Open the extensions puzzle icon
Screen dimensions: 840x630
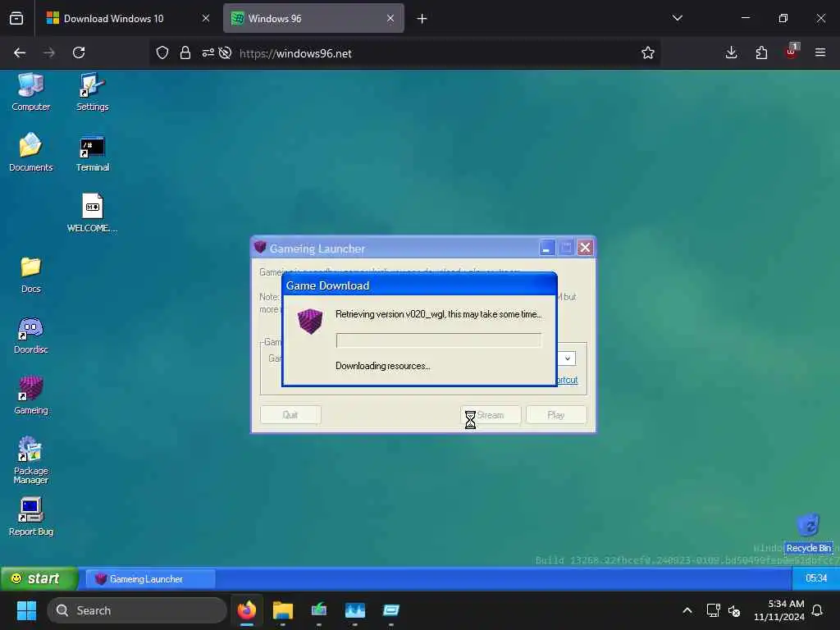pyautogui.click(x=761, y=52)
